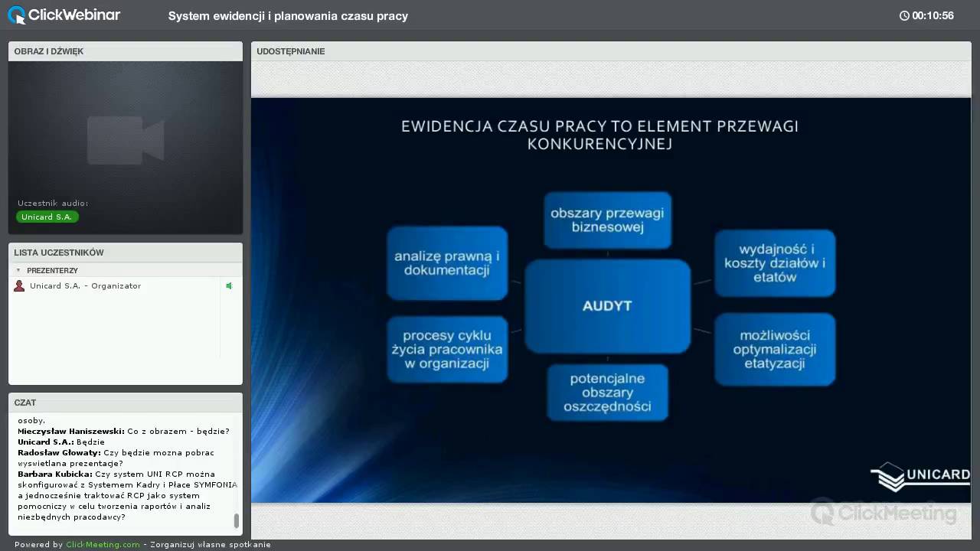Image resolution: width=980 pixels, height=551 pixels.
Task: Click the AUDYT box in the slide
Action: pos(607,305)
